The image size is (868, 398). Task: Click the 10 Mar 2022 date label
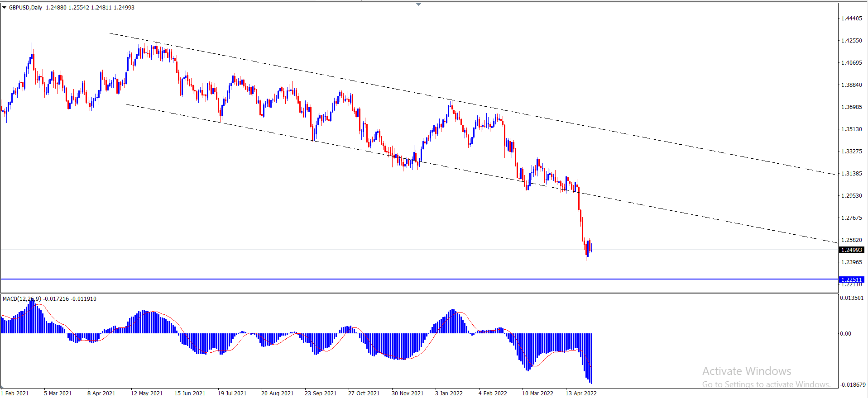pyautogui.click(x=538, y=393)
